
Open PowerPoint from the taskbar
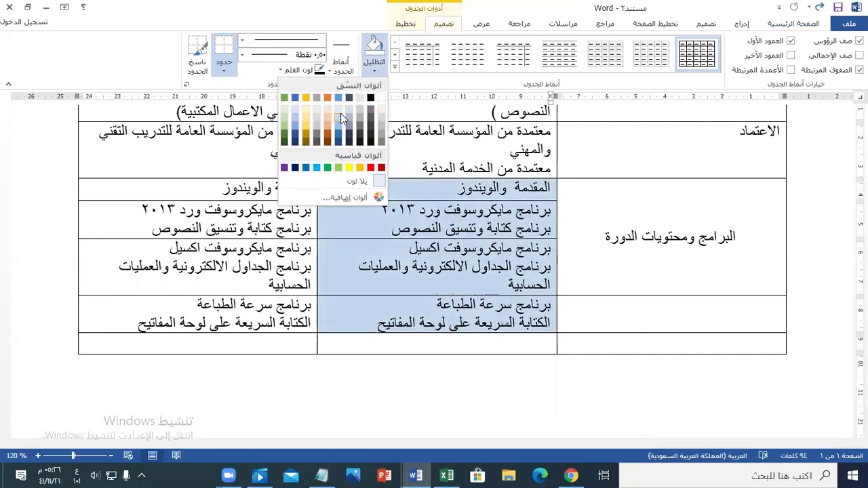coord(384,476)
